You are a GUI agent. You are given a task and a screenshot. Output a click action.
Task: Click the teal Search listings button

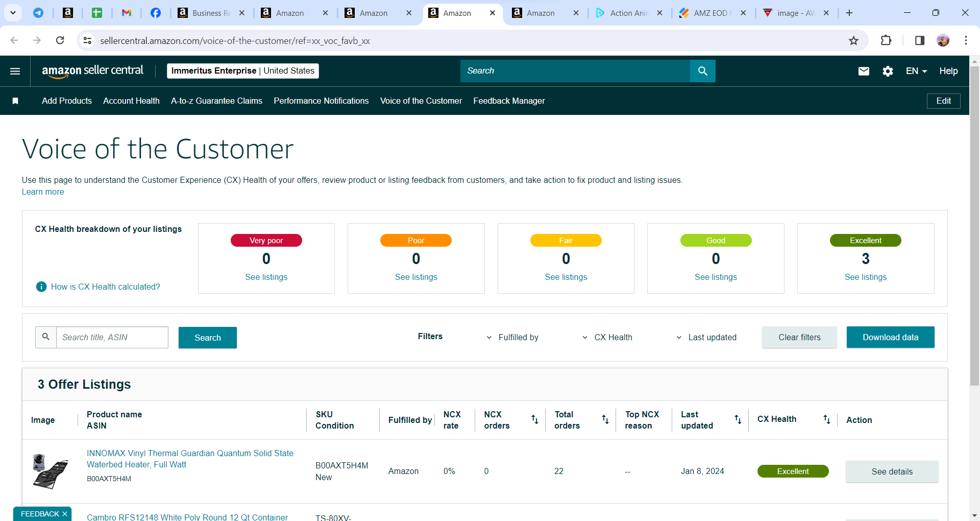[208, 338]
